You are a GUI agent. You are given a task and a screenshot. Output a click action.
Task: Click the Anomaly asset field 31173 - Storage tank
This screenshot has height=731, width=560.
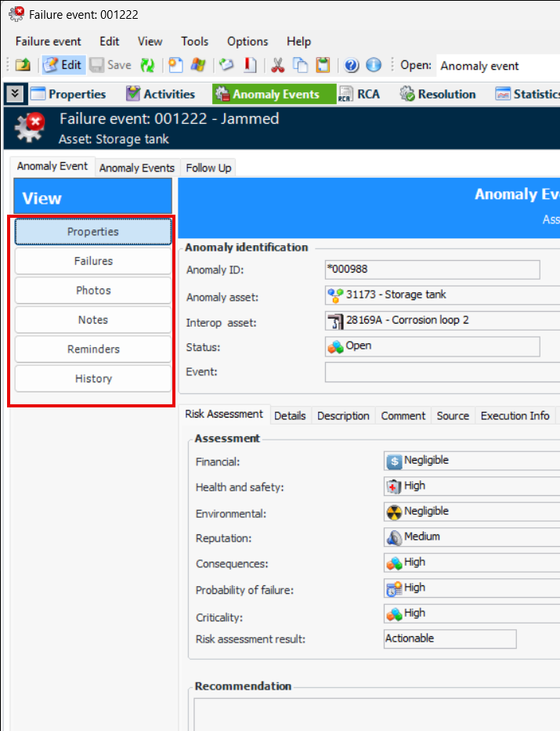(x=443, y=295)
